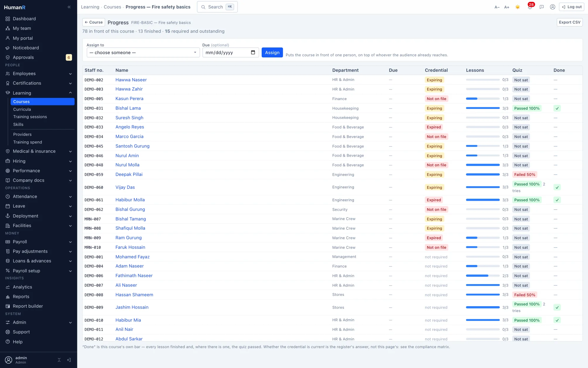Toggle the sun theme icon
The image size is (588, 368).
517,7
